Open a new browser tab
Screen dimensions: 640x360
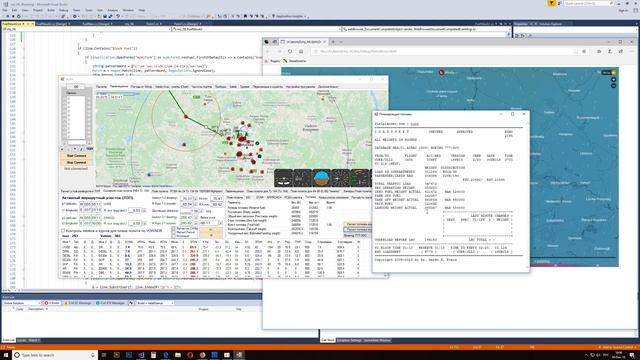[333, 42]
